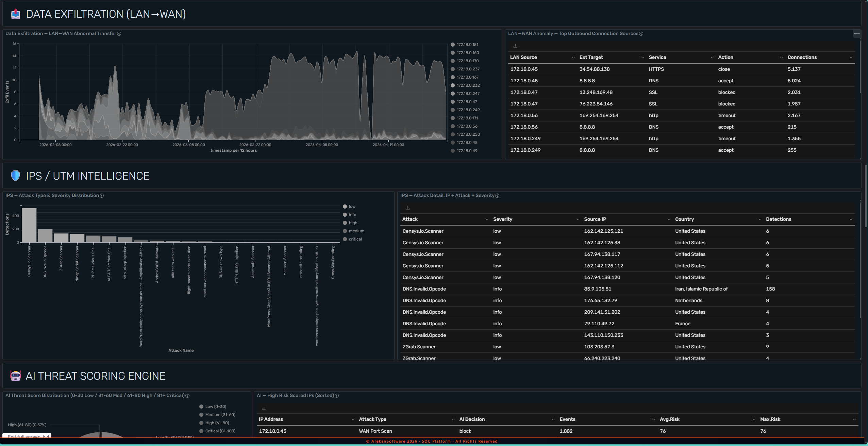The width and height of the screenshot is (868, 446).
Task: Toggle 172.18.0.160 series in exfiltration legend
Action: pos(465,53)
